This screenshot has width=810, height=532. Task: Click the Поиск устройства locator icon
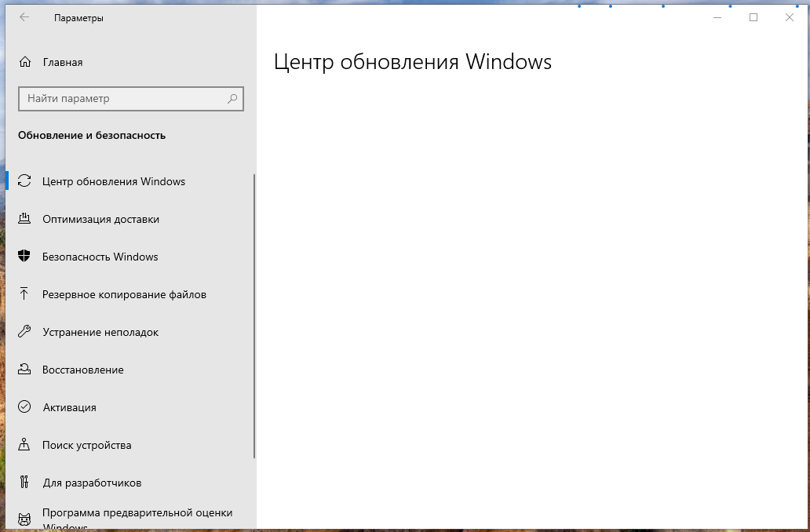24,444
